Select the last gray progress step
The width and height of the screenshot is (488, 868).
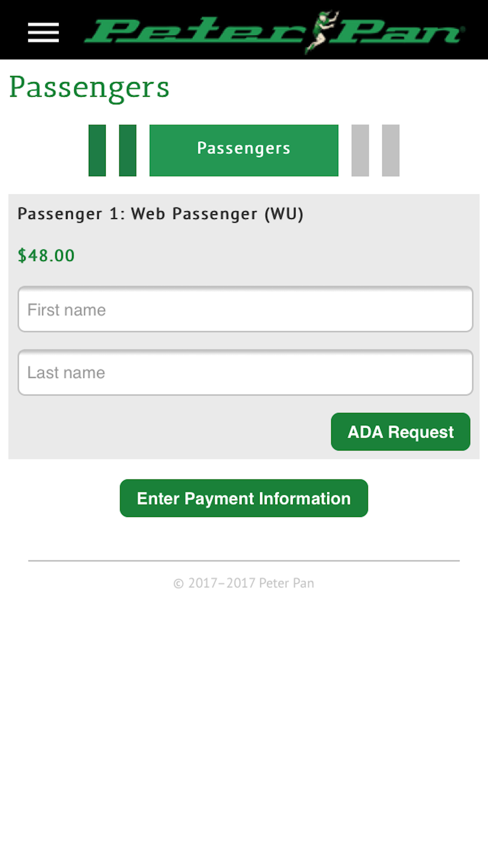coord(391,150)
